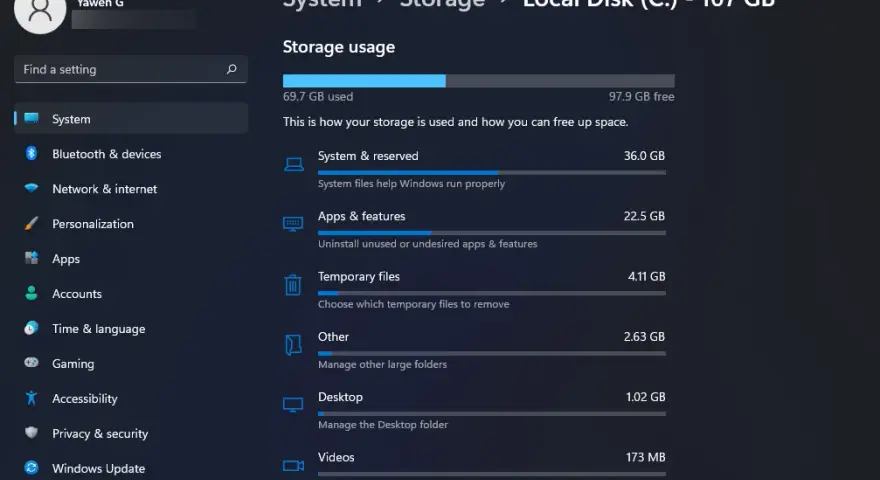Click the Other category usage bar
880x480 pixels.
point(492,353)
